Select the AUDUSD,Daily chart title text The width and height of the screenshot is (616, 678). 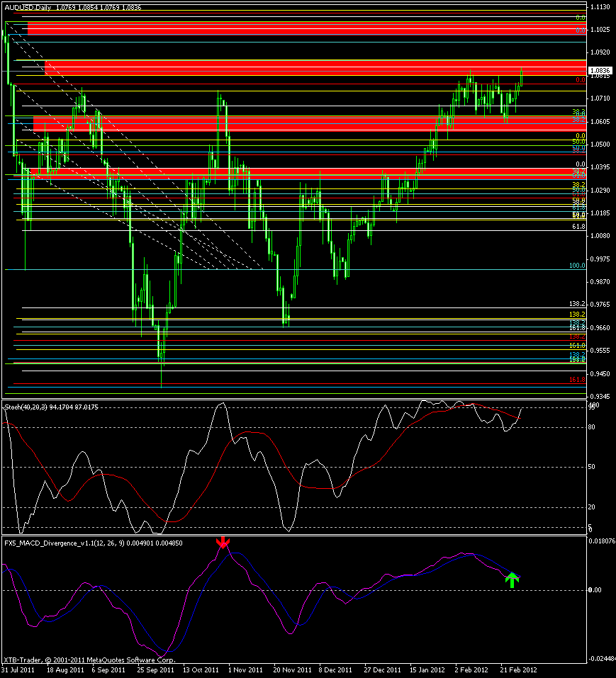27,7
